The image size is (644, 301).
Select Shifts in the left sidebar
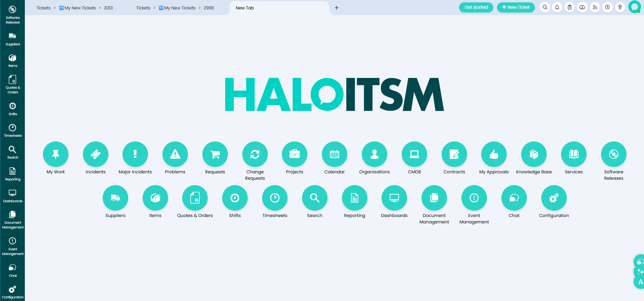12,109
